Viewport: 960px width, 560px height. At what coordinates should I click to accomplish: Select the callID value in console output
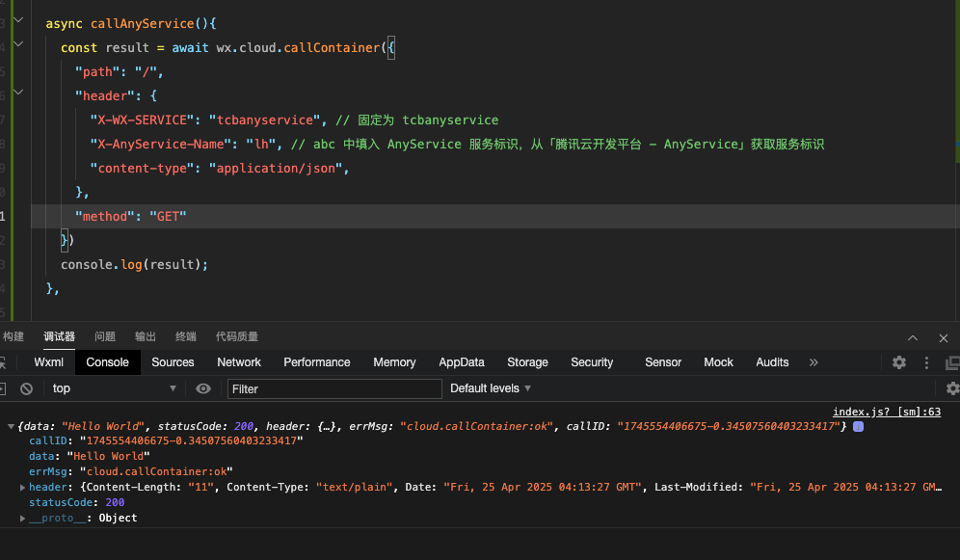tap(191, 440)
